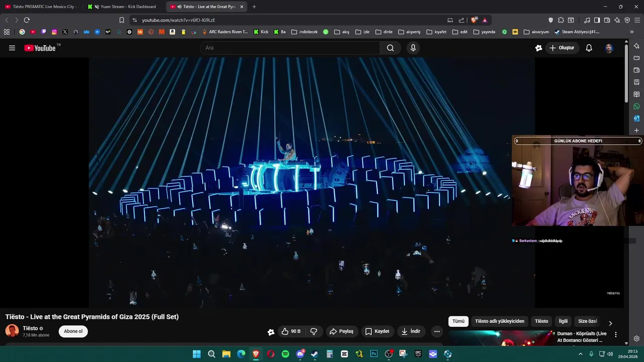This screenshot has height=362, width=644.
Task: Open Windows Start menu
Action: [197, 354]
